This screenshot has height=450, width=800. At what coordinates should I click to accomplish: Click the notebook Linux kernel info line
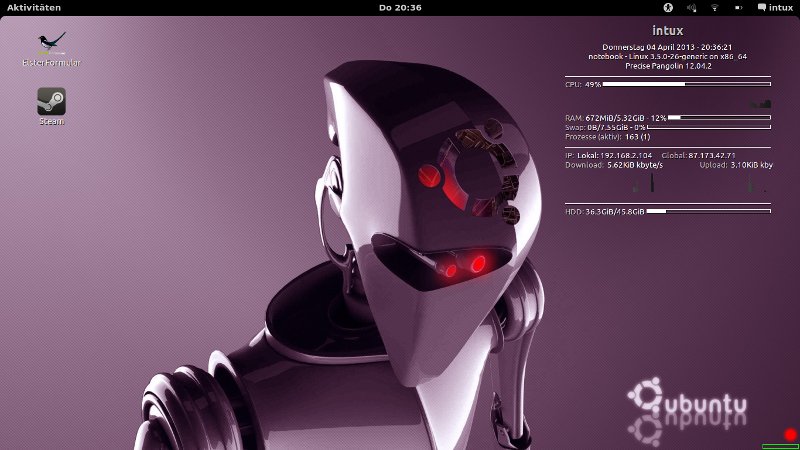click(667, 57)
